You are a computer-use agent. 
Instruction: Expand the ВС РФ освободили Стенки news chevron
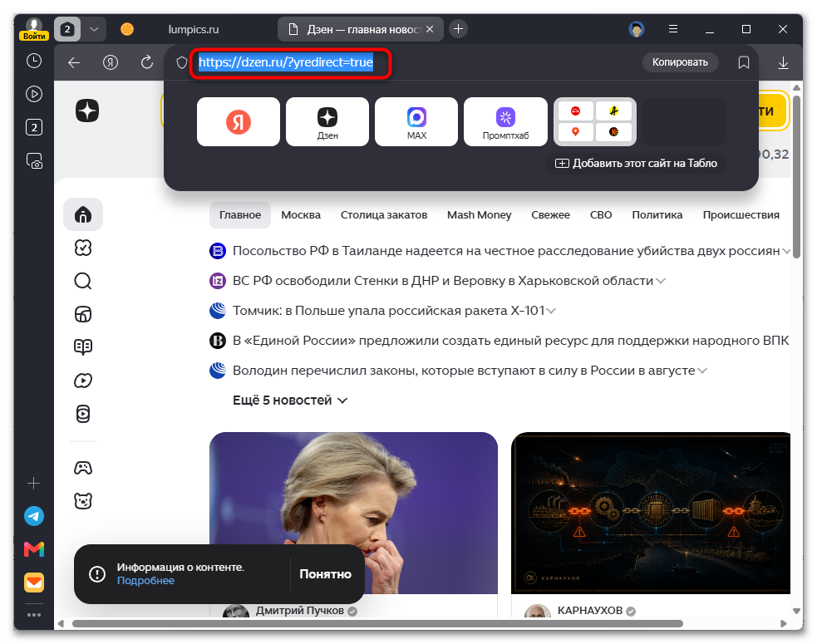pyautogui.click(x=661, y=282)
